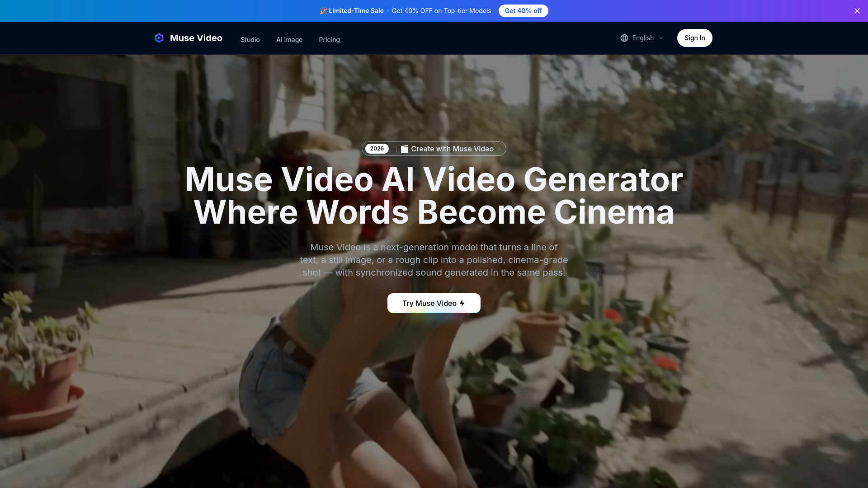This screenshot has height=488, width=868.
Task: Open the Studio menu item
Action: click(x=250, y=40)
